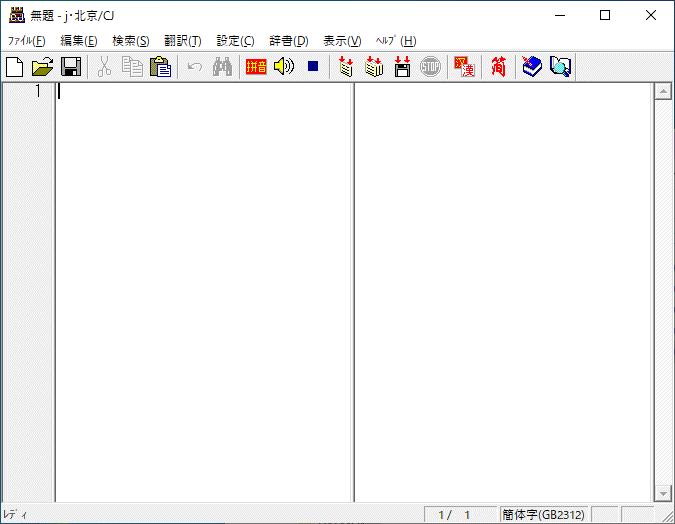
Task: Click the scrollbar up arrow
Action: click(663, 91)
